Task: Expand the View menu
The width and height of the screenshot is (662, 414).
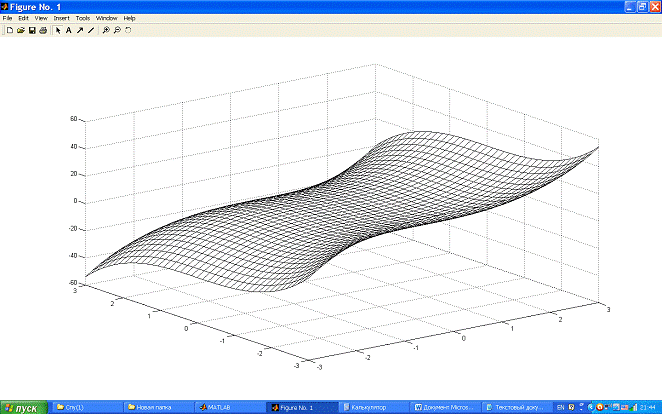Action: [x=40, y=18]
